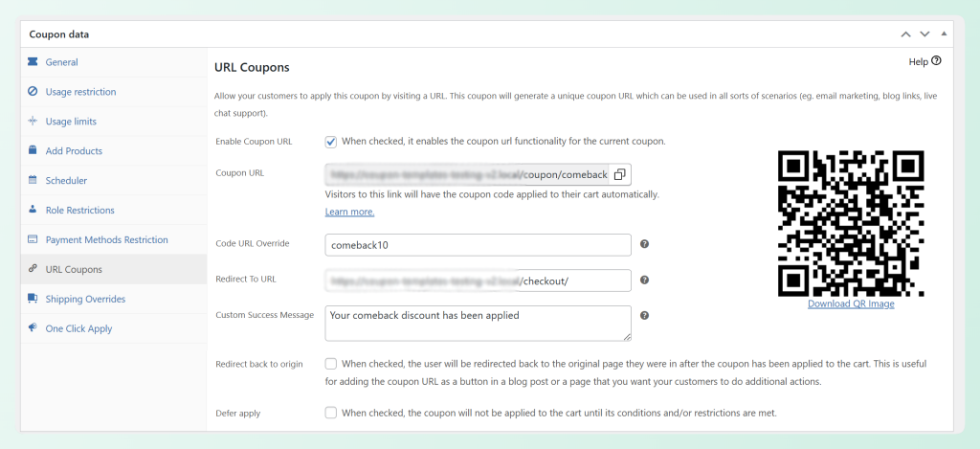Click the General tab ticket icon

[33, 62]
